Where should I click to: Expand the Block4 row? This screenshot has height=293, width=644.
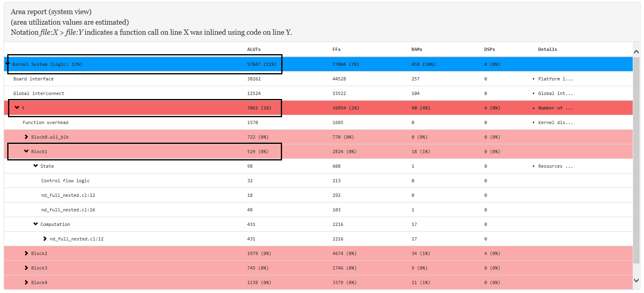26,282
